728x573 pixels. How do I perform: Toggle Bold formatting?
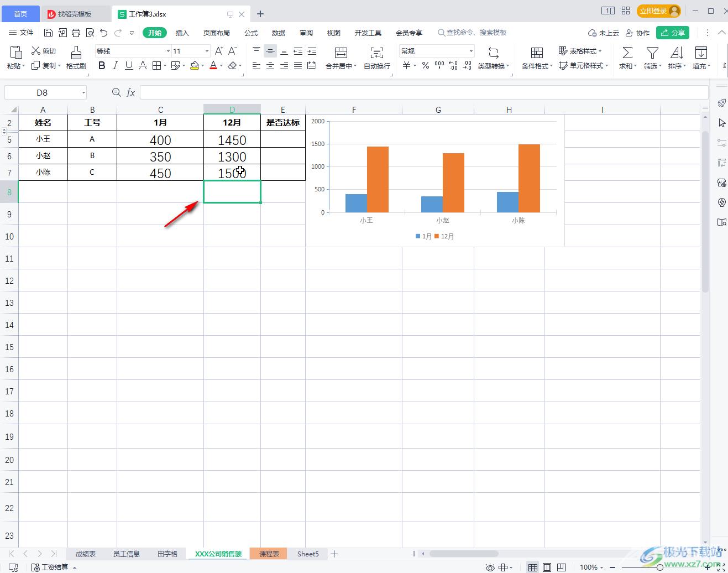tap(102, 65)
